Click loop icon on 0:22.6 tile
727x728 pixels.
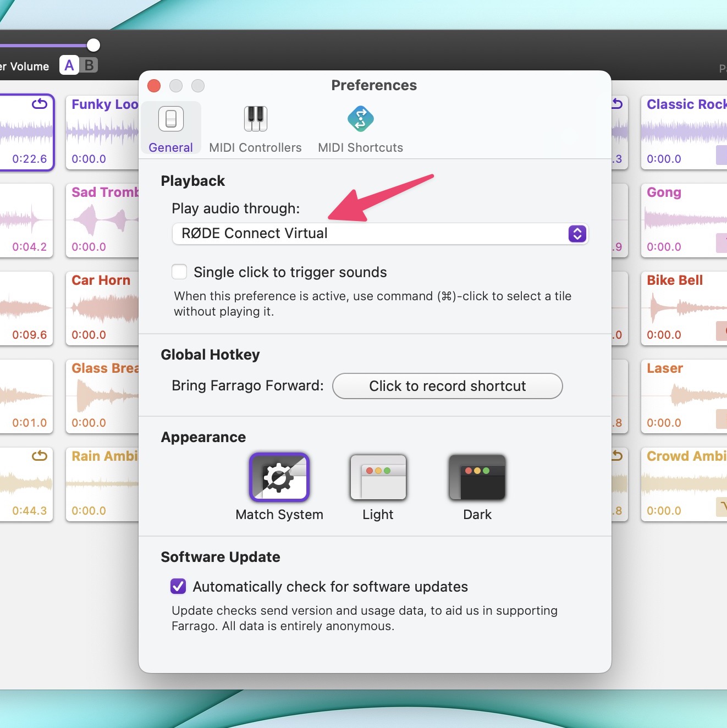[40, 104]
